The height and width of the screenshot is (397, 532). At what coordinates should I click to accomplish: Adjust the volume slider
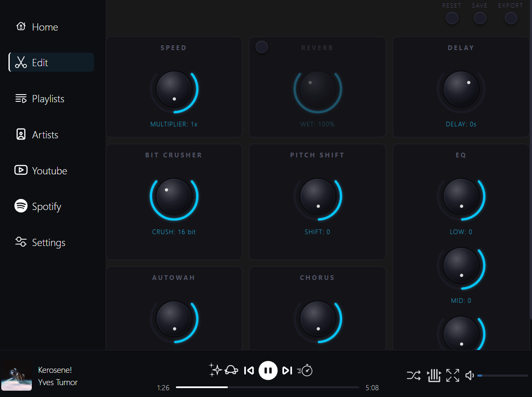click(502, 375)
